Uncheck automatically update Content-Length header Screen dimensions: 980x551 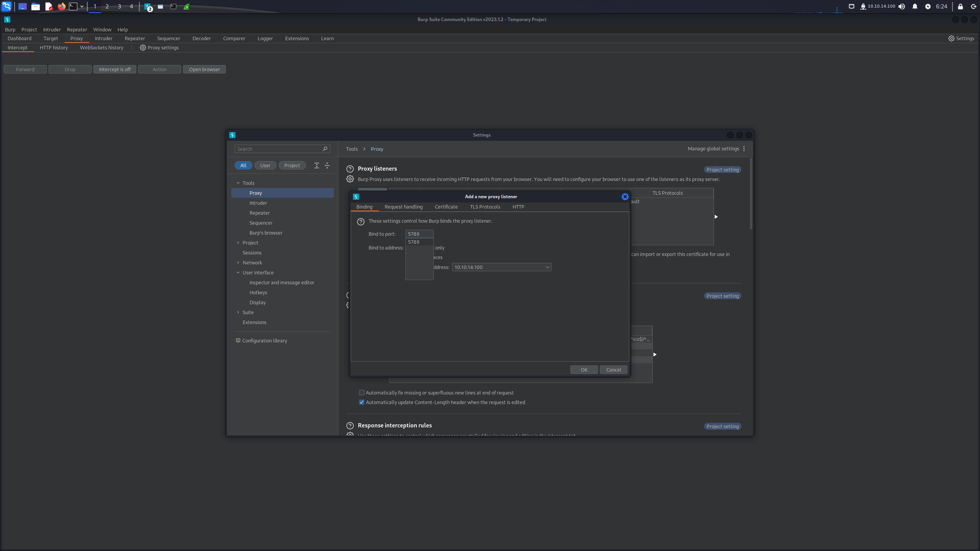coord(362,402)
